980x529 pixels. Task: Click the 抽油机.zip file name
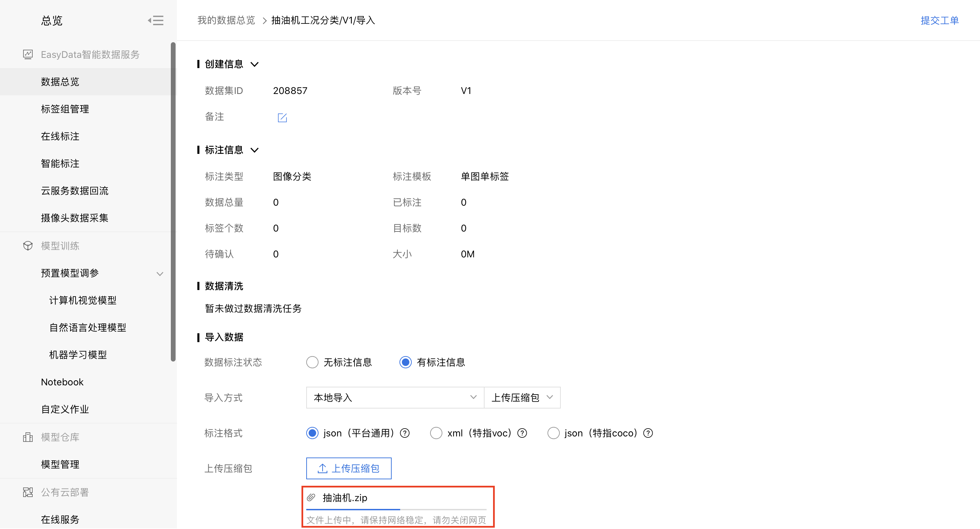345,497
